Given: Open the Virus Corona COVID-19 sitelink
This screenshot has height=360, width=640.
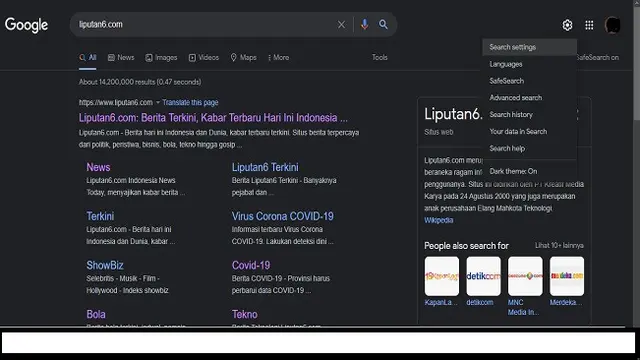Looking at the screenshot, I should 282,216.
